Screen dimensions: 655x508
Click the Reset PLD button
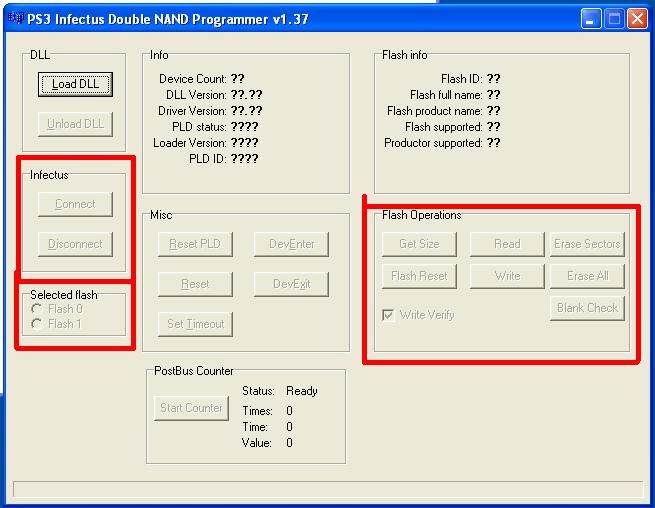point(195,244)
